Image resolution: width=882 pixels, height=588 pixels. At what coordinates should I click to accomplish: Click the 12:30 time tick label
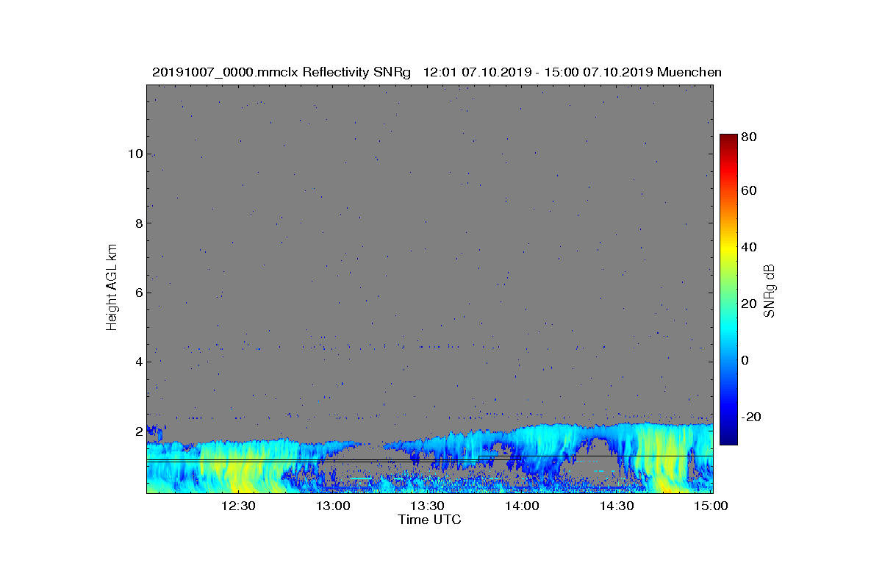pyautogui.click(x=237, y=506)
